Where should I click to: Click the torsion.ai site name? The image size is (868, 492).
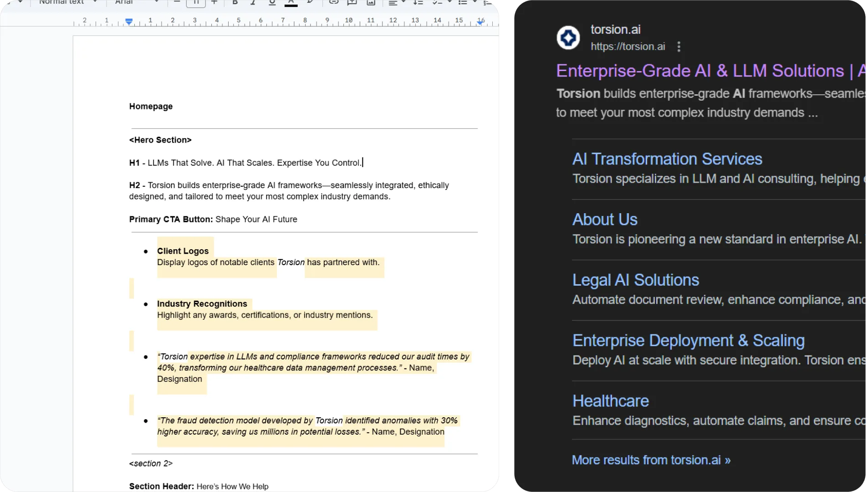[x=615, y=30]
